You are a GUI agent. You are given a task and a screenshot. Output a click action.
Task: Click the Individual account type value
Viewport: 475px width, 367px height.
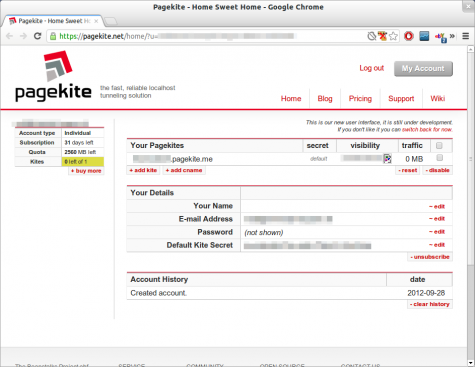coord(78,133)
